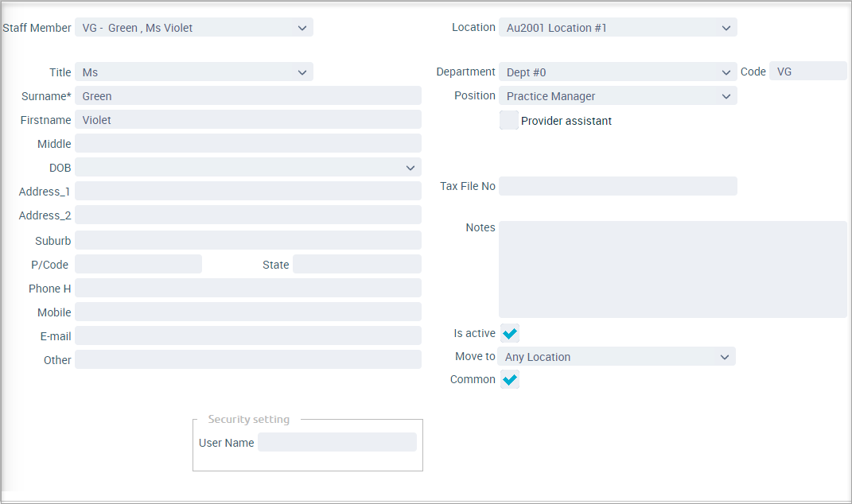
Task: Expand the Position dropdown
Action: tap(618, 96)
